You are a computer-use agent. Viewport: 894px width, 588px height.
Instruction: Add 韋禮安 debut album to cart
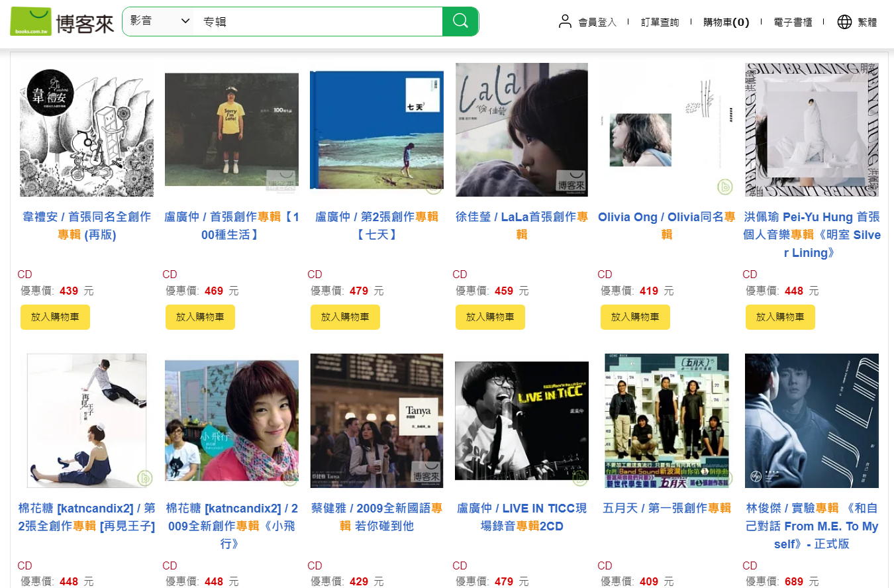pos(55,317)
